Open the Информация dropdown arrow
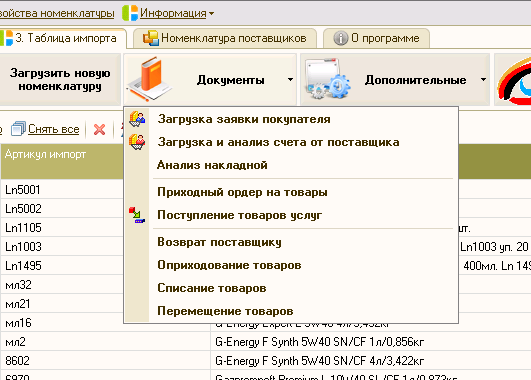Image resolution: width=531 pixels, height=380 pixels. tap(211, 14)
